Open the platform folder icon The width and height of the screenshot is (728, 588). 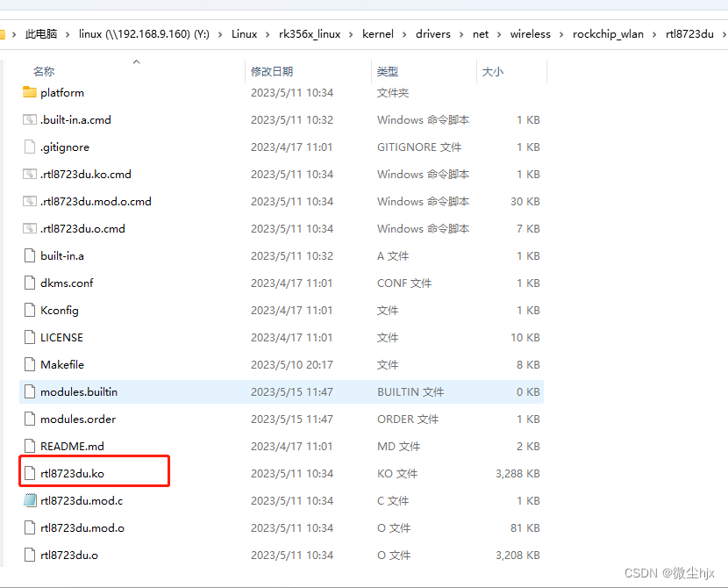tap(29, 92)
